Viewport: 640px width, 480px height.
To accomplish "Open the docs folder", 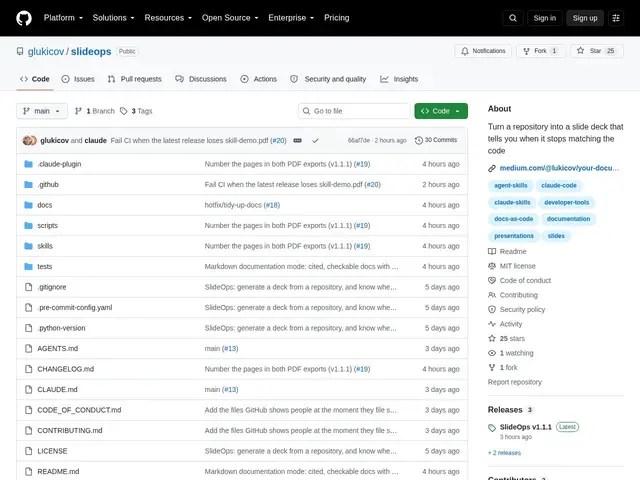I will point(44,205).
